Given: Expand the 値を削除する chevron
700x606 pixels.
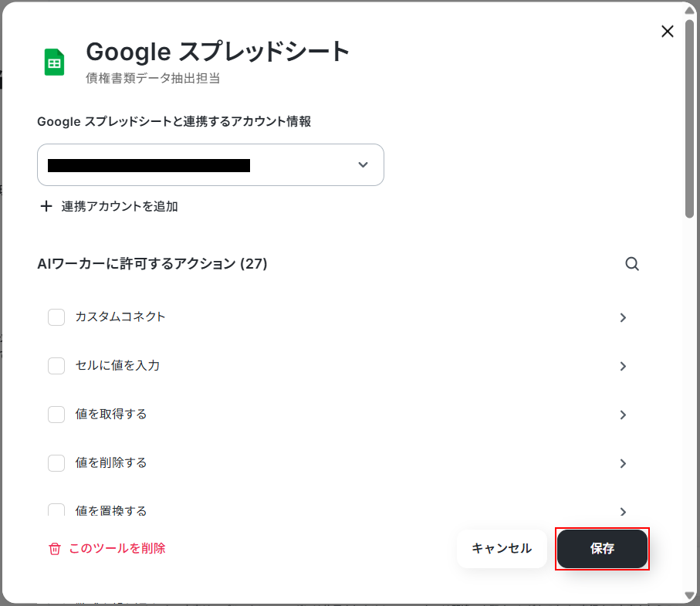Looking at the screenshot, I should (624, 463).
